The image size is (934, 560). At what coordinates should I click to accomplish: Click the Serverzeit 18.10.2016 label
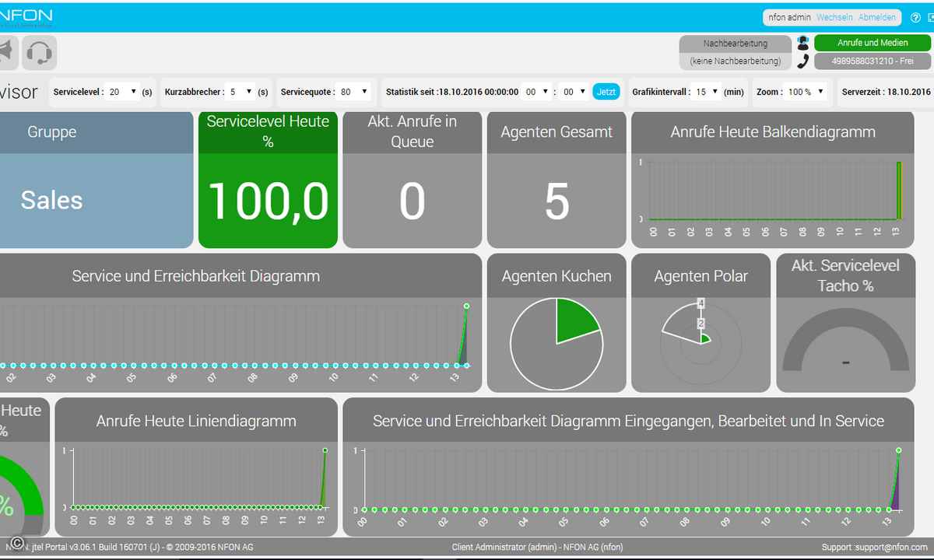(887, 92)
